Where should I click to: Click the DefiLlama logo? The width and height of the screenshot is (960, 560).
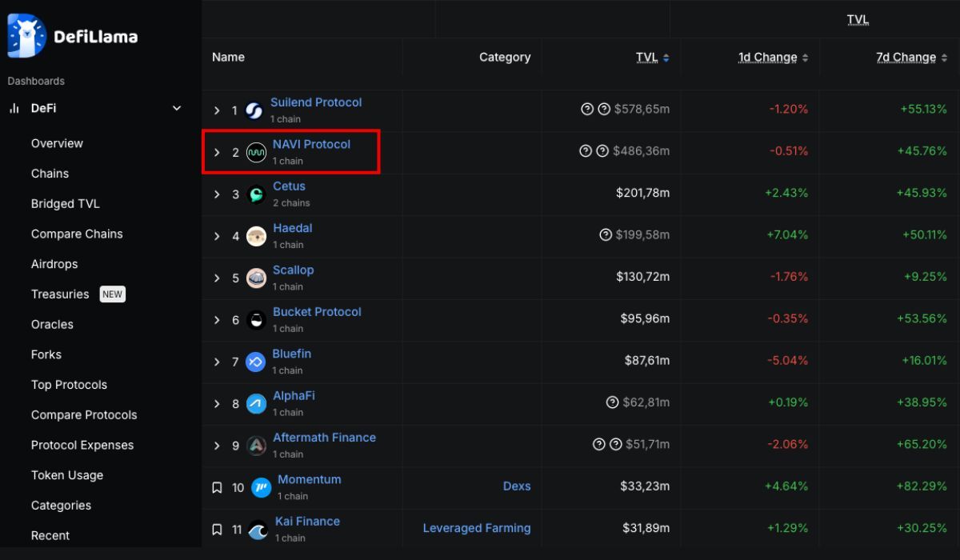73,36
